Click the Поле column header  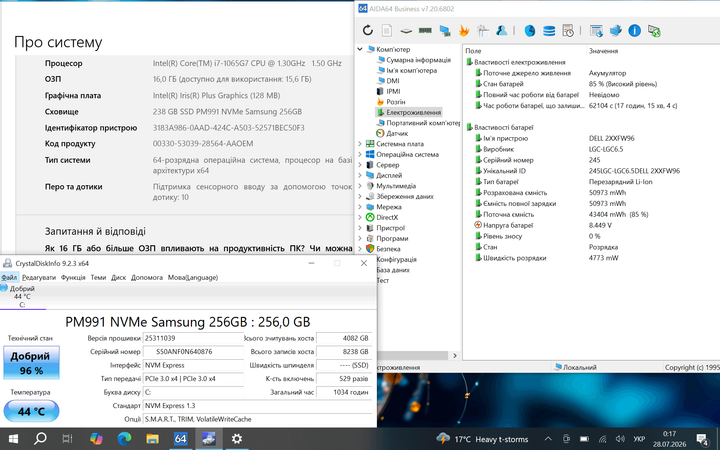(473, 51)
